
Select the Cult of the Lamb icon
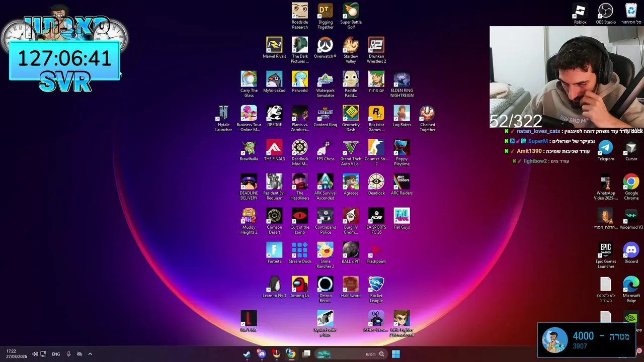tap(300, 221)
